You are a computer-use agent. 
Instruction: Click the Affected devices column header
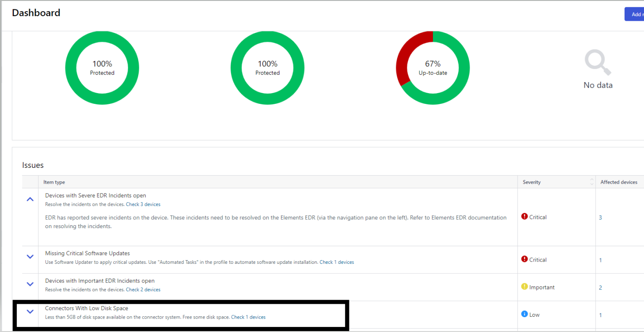(619, 182)
